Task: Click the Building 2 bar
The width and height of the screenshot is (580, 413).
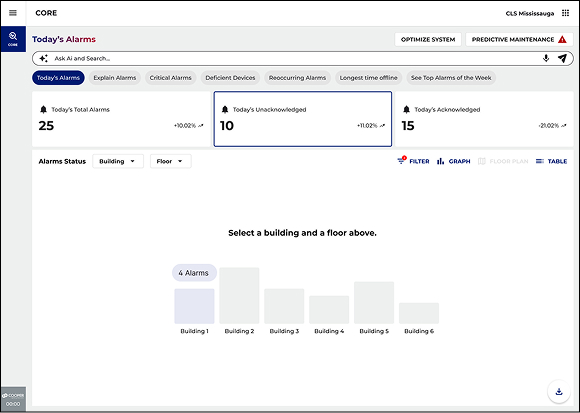Action: 239,295
